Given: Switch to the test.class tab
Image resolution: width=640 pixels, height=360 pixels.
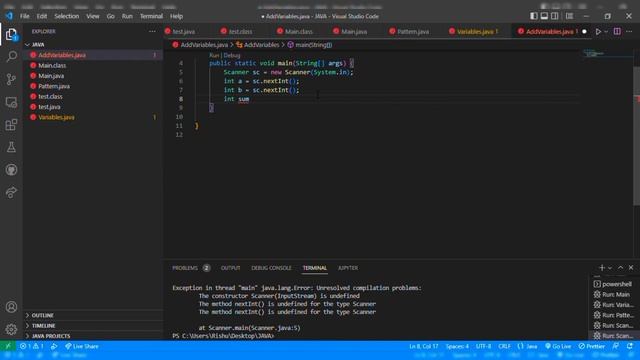Looking at the screenshot, I should point(240,31).
